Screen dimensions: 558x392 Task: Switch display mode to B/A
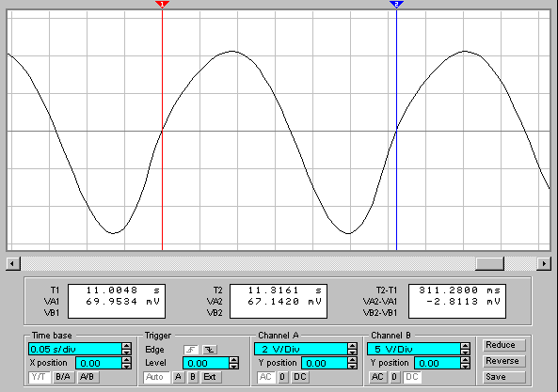[x=63, y=377]
